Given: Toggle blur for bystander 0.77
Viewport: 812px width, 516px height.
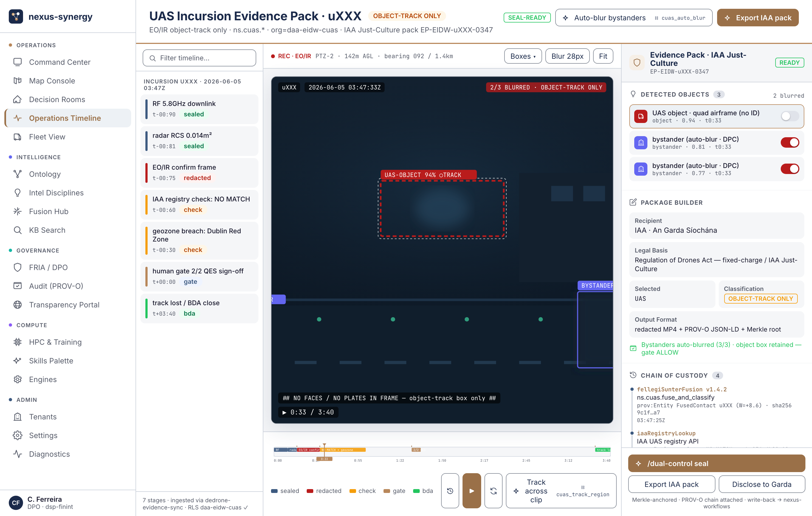Looking at the screenshot, I should pyautogui.click(x=790, y=169).
